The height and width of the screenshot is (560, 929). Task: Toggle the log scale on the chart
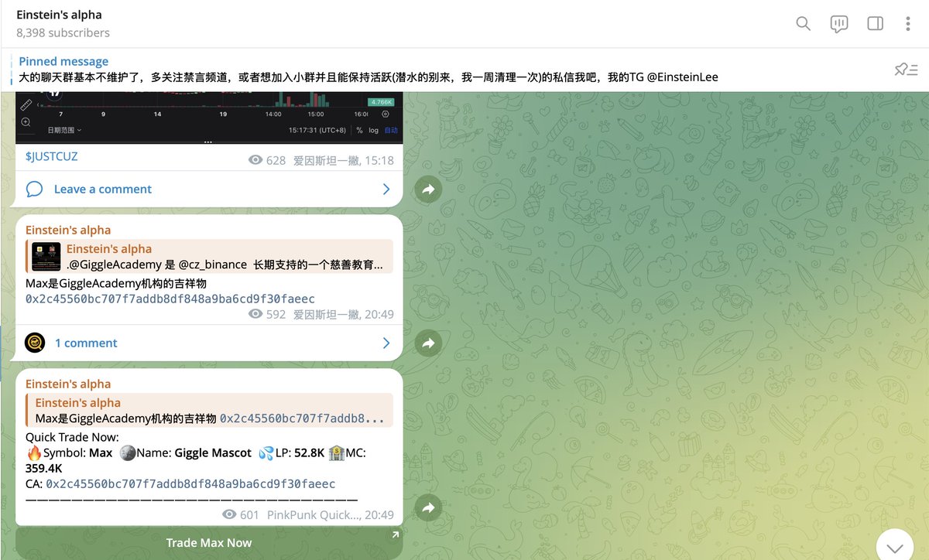[373, 130]
